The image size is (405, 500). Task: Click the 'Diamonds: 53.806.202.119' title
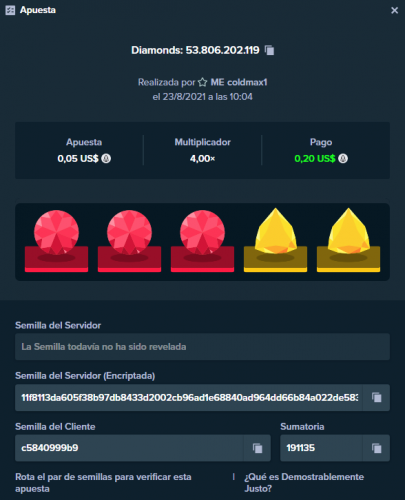pyautogui.click(x=195, y=50)
